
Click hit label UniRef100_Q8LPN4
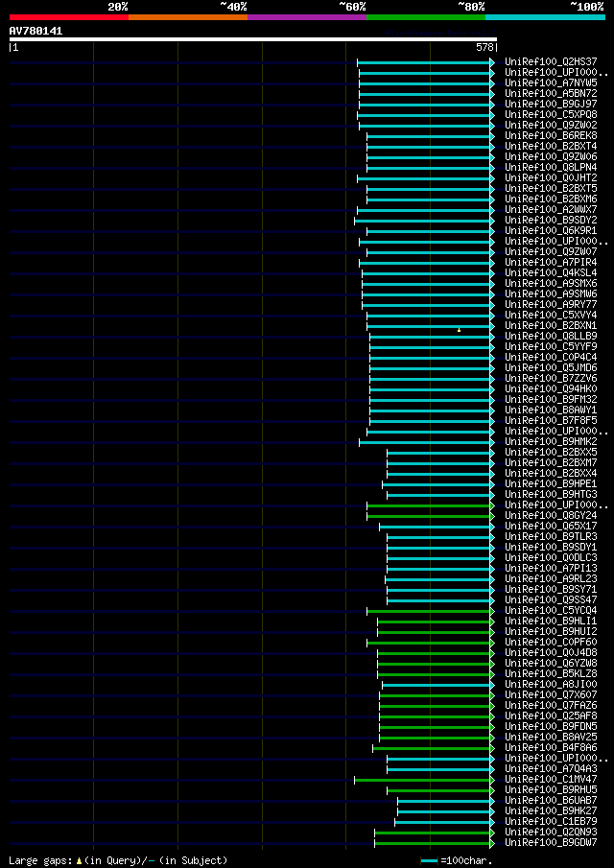pos(551,167)
